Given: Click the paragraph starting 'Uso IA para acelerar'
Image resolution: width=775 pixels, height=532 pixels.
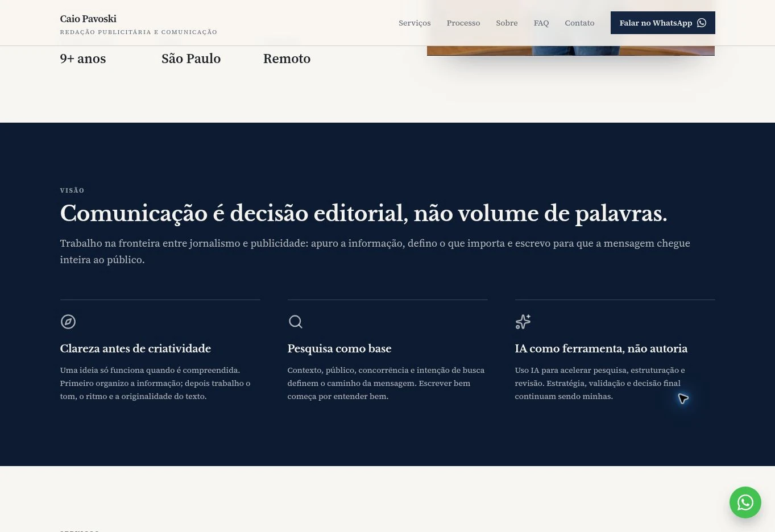Looking at the screenshot, I should click(600, 383).
